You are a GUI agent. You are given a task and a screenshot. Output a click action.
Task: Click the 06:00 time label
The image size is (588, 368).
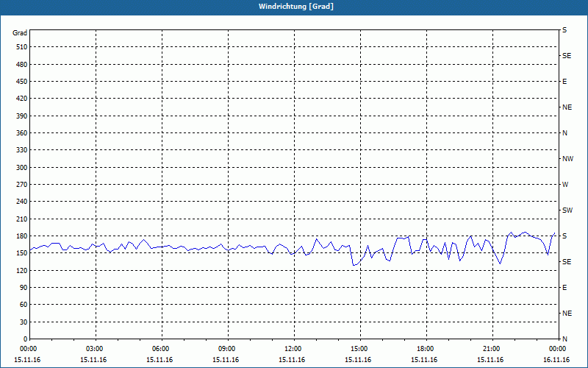pos(162,349)
